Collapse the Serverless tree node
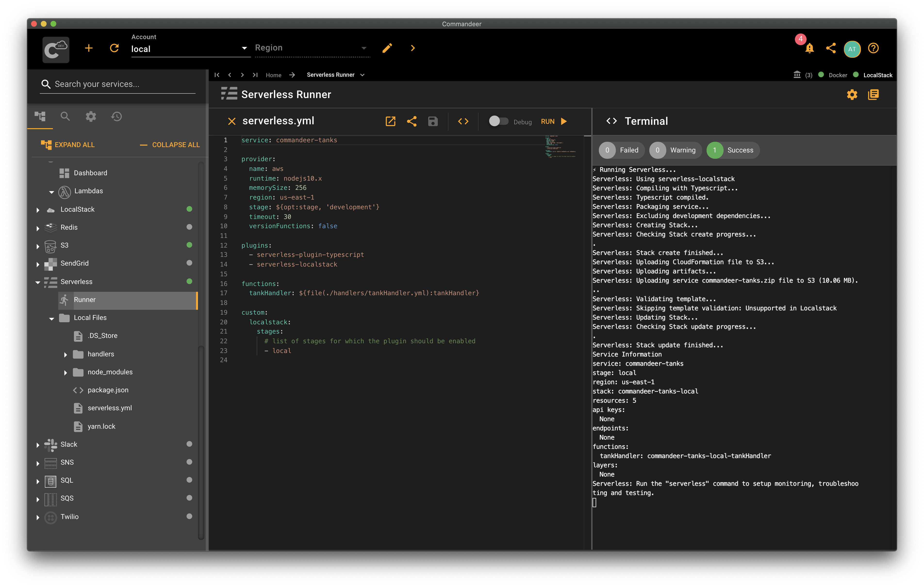 [38, 283]
